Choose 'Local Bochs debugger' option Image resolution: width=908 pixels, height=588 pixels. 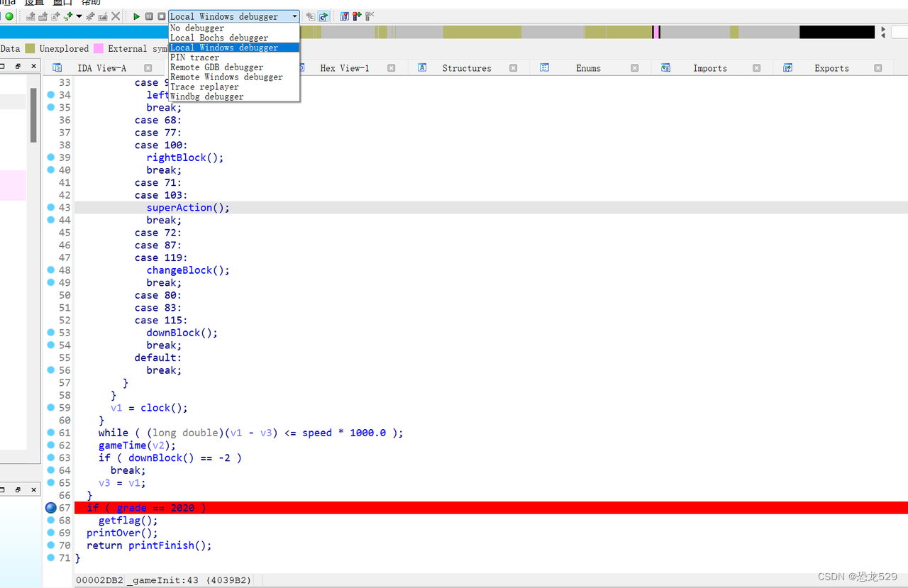coord(234,38)
